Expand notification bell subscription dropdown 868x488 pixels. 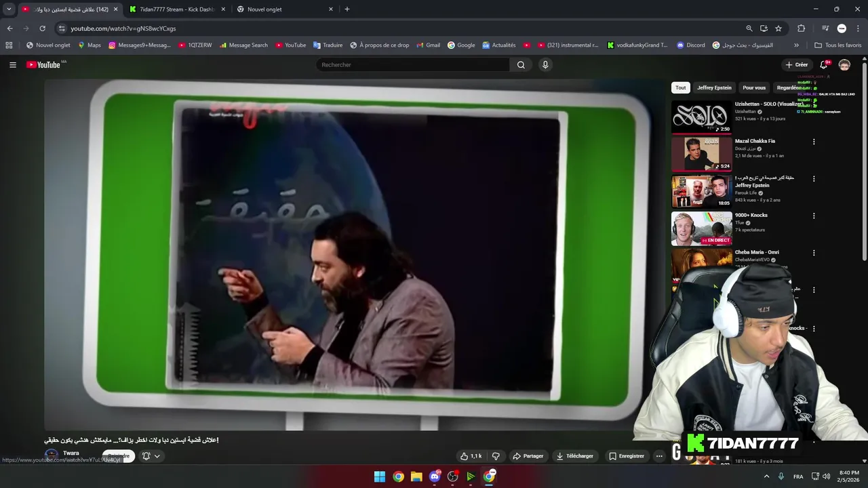click(151, 456)
